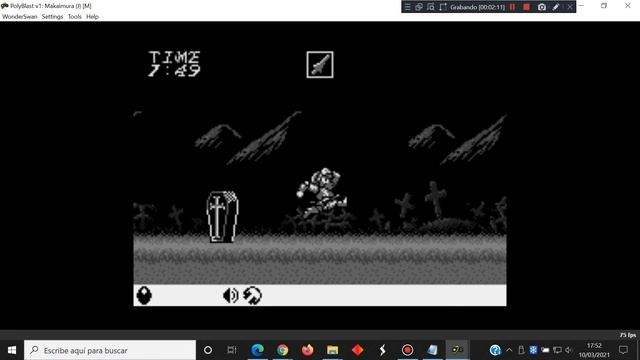
Task: Open Task View on the taskbar
Action: pos(232,350)
